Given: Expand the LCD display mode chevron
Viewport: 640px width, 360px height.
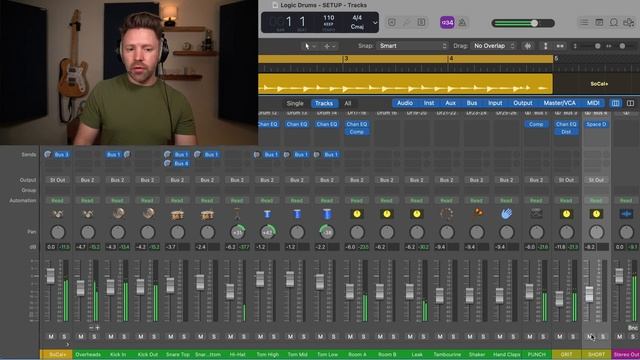Looking at the screenshot, I should pyautogui.click(x=375, y=23).
